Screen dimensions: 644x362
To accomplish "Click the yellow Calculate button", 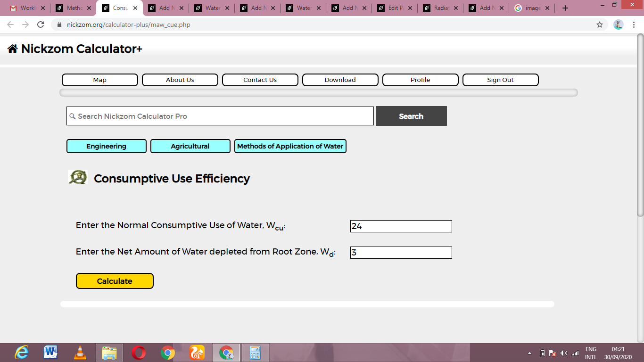I will click(x=115, y=281).
